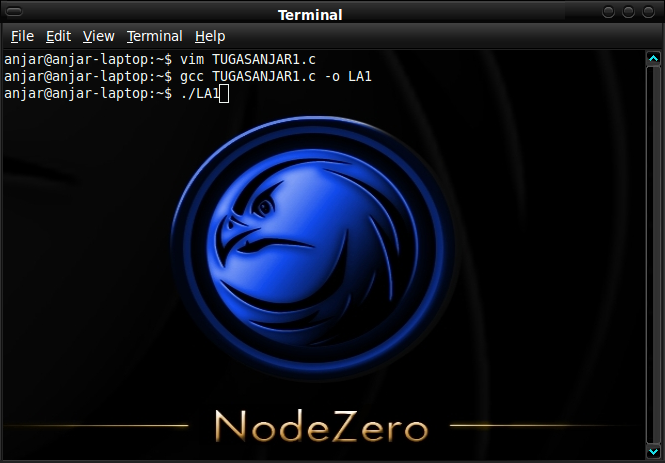Click the scrollbar up arrow
This screenshot has height=463, width=665.
pyautogui.click(x=653, y=59)
